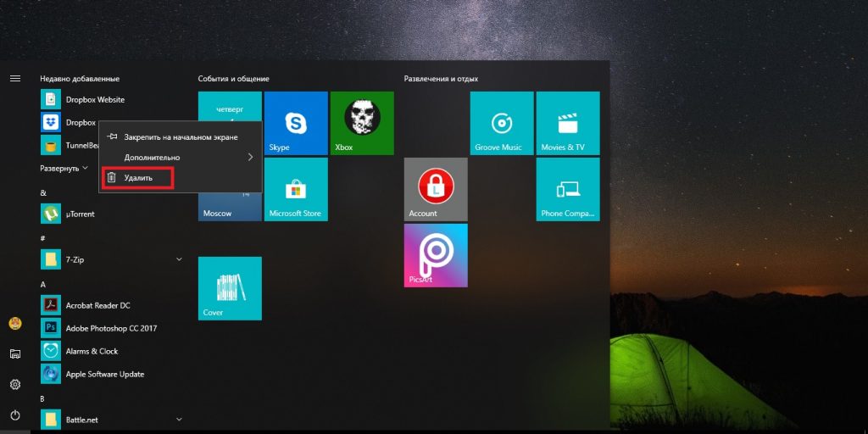Open the Microsoft Store tile

coord(296,189)
